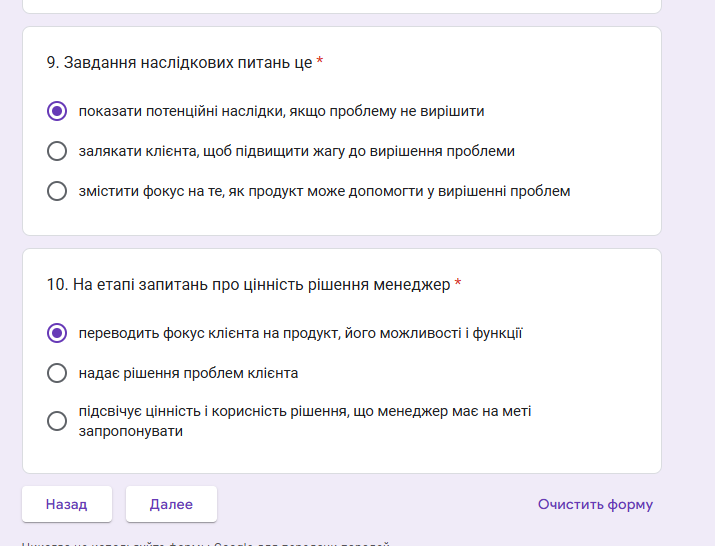The height and width of the screenshot is (546, 715).
Task: Click the Далее button
Action: pyautogui.click(x=171, y=504)
